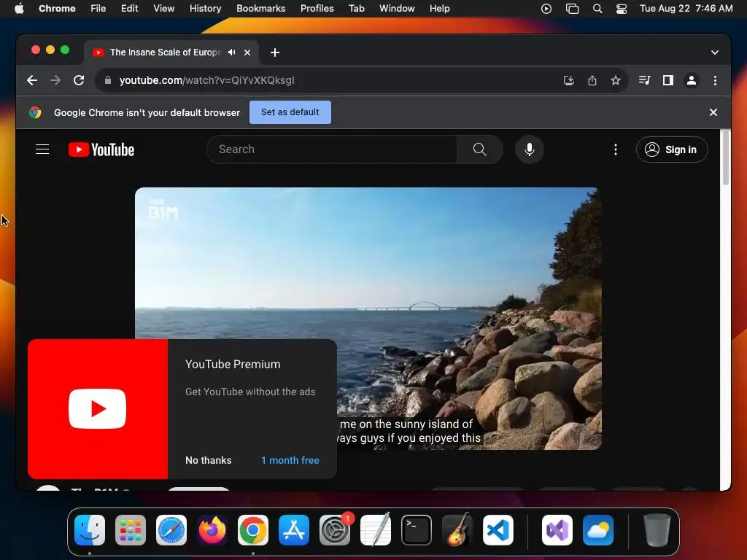Open the Tab menu

tap(356, 9)
